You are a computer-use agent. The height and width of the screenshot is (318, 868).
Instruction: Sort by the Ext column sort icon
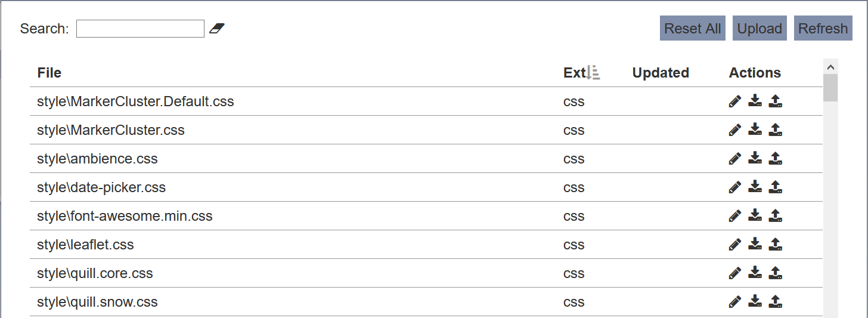coord(593,73)
